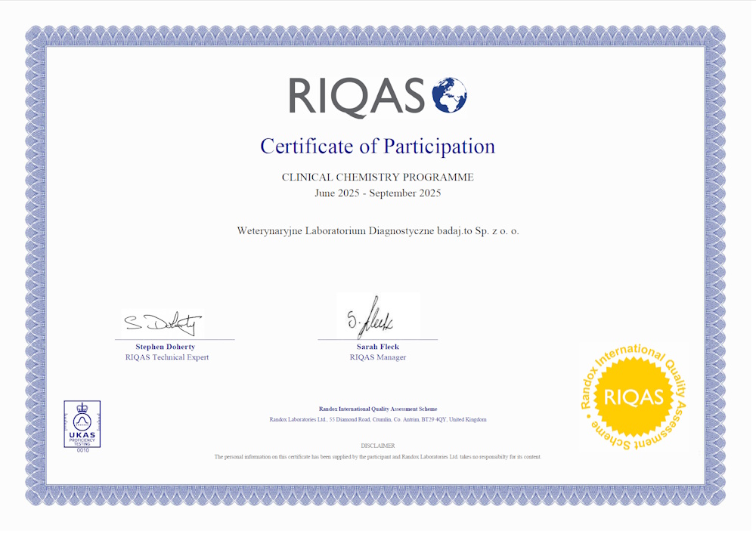Click Stephen Doherty's handwritten signature
This screenshot has width=756, height=534.
[x=163, y=324]
